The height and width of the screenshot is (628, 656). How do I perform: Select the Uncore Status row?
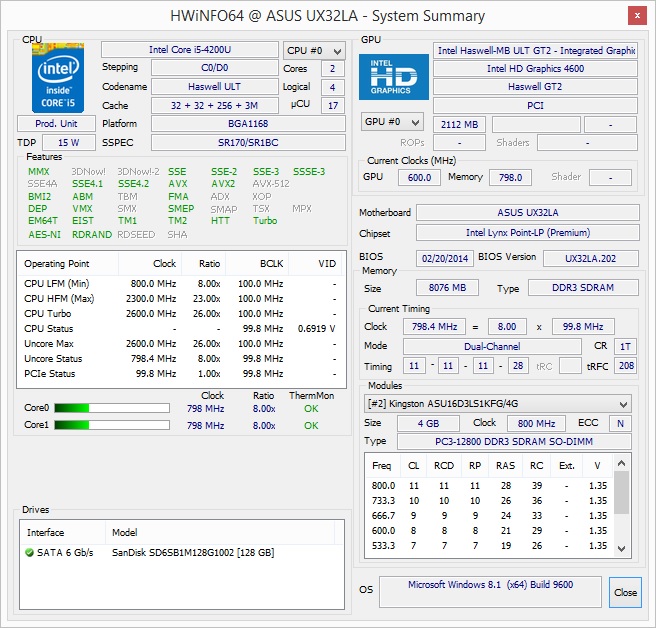(x=181, y=359)
